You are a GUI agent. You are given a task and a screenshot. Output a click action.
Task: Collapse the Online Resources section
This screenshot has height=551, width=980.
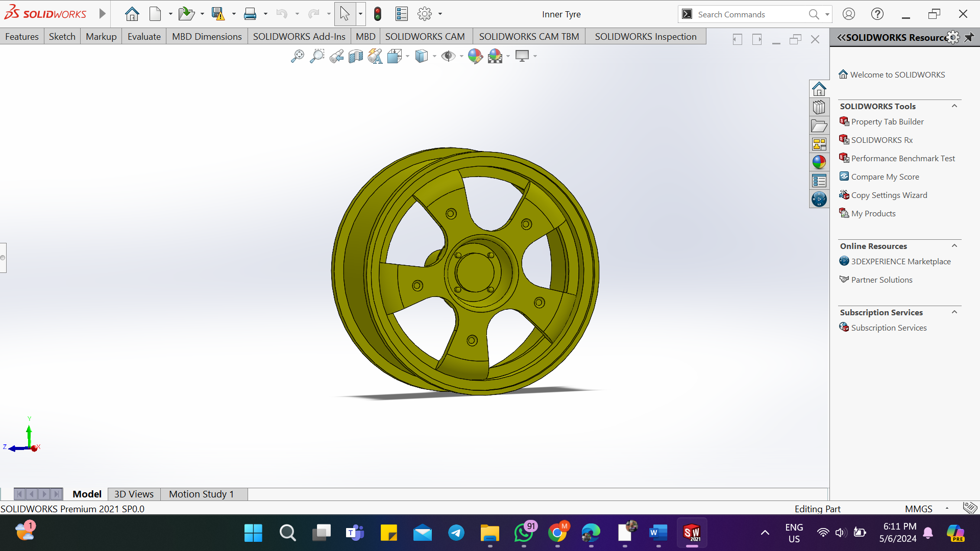coord(954,246)
